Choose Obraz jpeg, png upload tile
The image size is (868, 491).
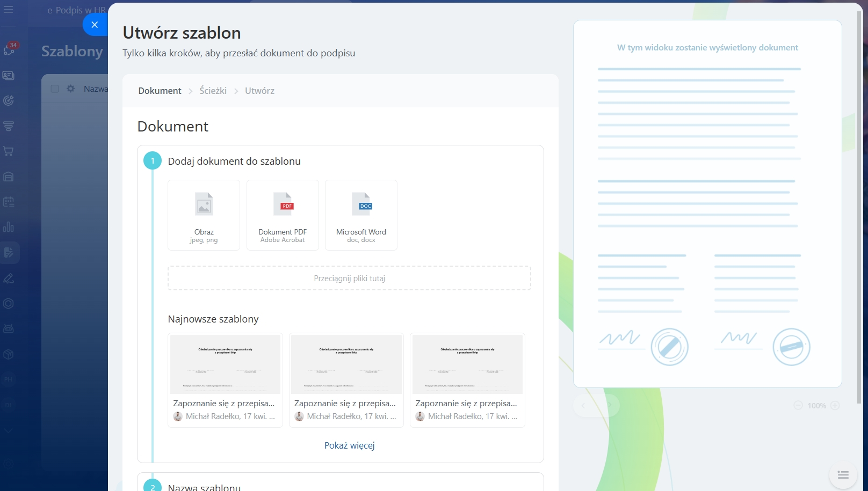tap(204, 215)
